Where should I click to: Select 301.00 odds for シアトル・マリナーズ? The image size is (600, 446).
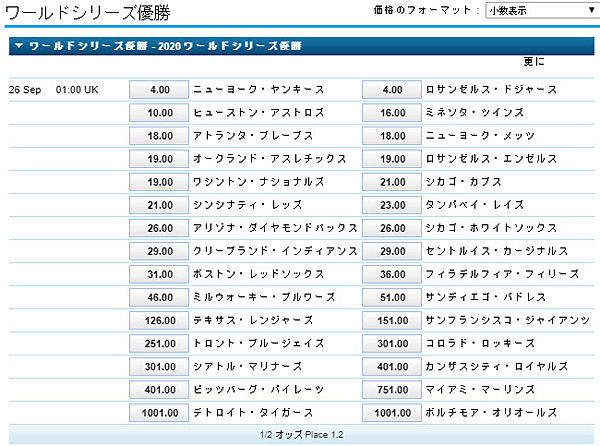tap(159, 367)
